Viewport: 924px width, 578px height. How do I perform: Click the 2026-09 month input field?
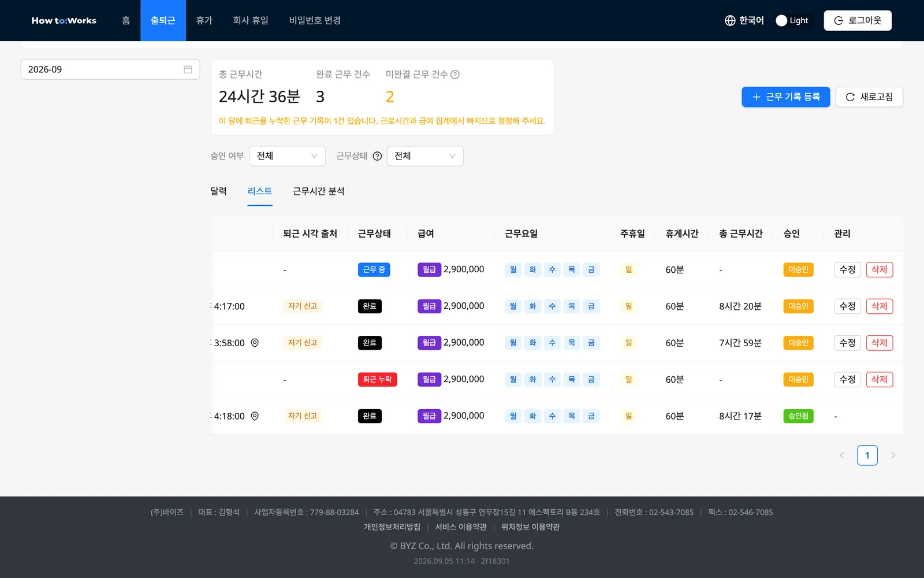point(110,69)
